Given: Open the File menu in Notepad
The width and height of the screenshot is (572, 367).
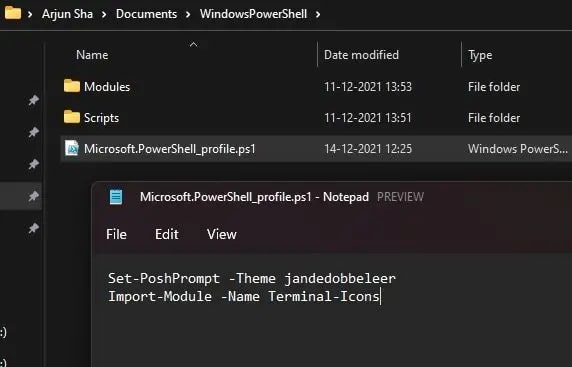Looking at the screenshot, I should coord(116,234).
